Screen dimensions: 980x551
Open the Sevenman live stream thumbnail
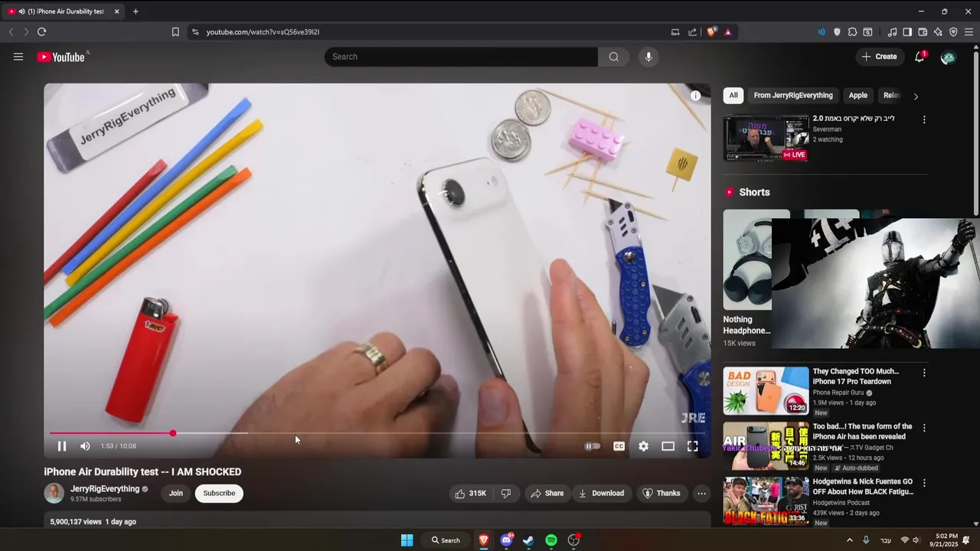[x=766, y=138]
